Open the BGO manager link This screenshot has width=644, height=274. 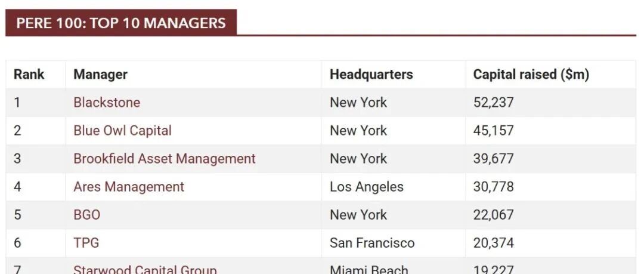click(x=86, y=215)
